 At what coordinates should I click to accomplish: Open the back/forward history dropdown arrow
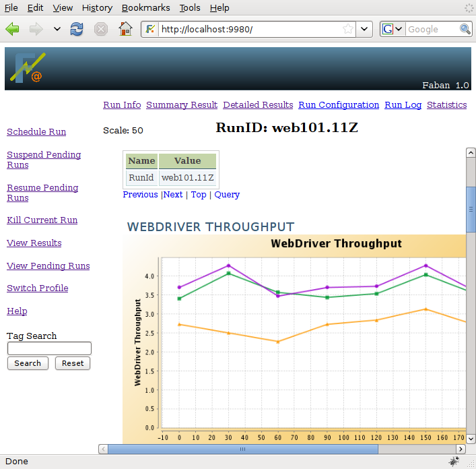point(57,29)
